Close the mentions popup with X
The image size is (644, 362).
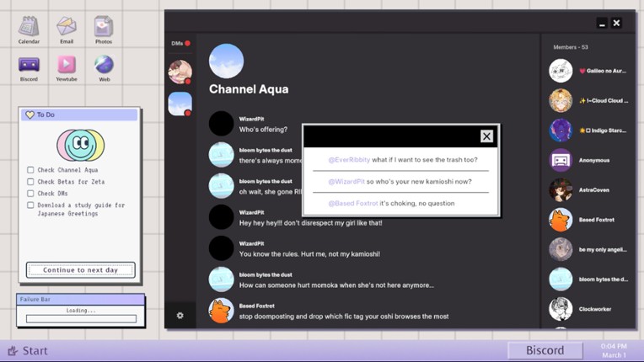486,136
